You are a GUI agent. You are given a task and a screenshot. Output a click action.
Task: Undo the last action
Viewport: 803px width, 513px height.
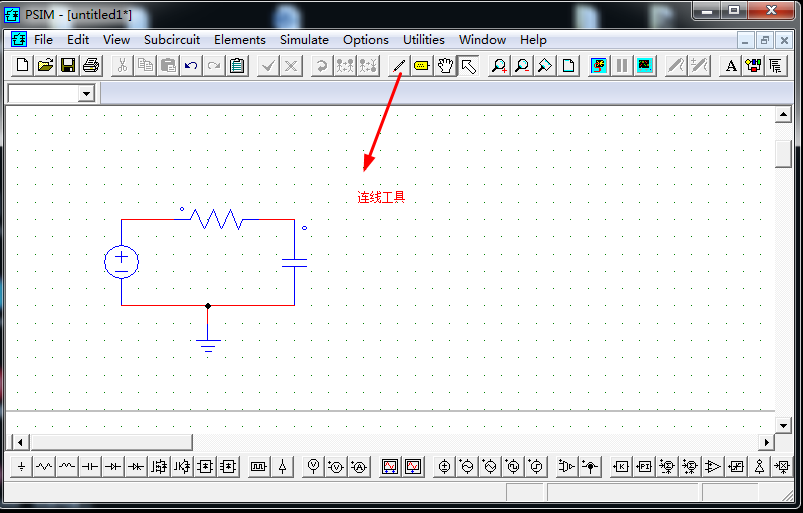pyautogui.click(x=191, y=66)
